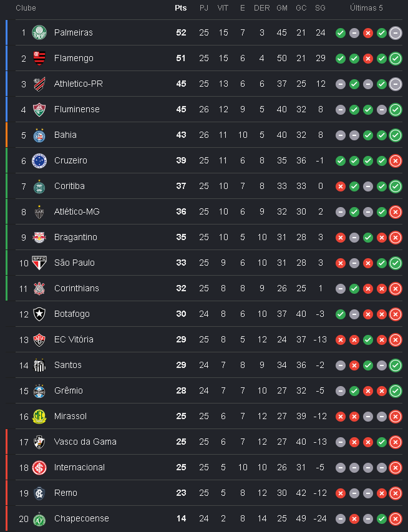Open the Vasco da Gama team name
The width and height of the screenshot is (408, 532).
pos(85,442)
